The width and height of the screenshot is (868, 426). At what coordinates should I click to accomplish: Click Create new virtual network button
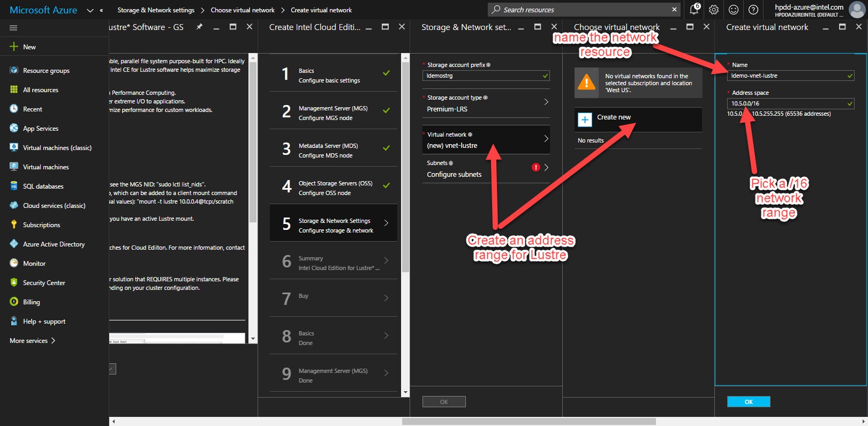[638, 119]
